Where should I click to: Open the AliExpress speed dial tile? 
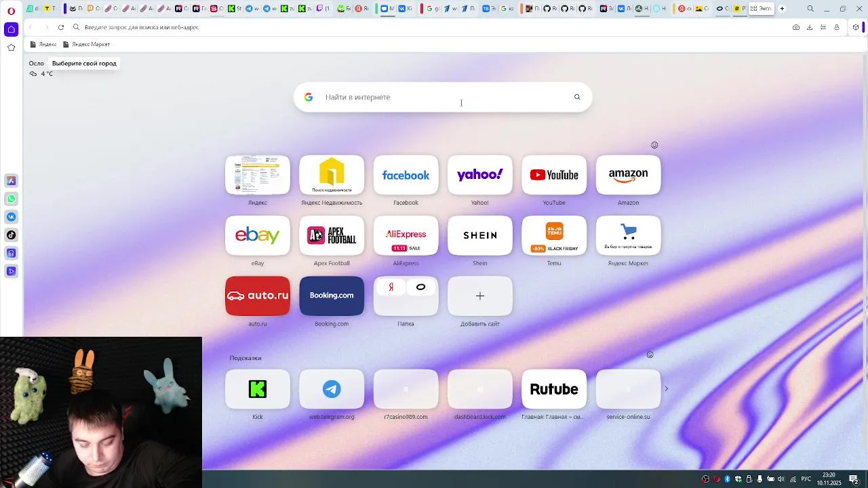click(x=406, y=235)
